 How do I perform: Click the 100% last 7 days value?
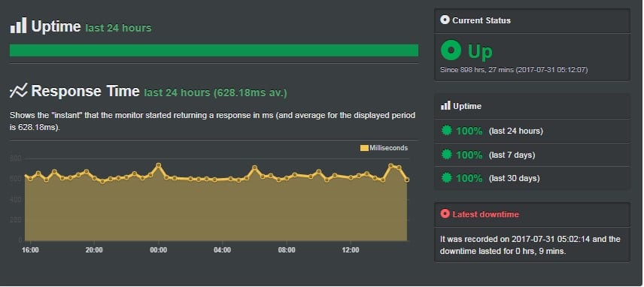click(469, 155)
